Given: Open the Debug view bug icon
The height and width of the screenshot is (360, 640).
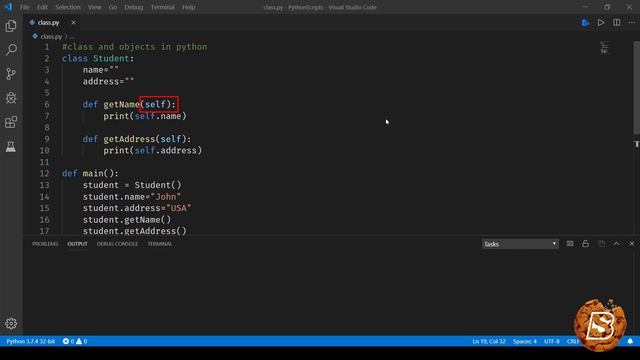Looking at the screenshot, I should click(x=11, y=98).
